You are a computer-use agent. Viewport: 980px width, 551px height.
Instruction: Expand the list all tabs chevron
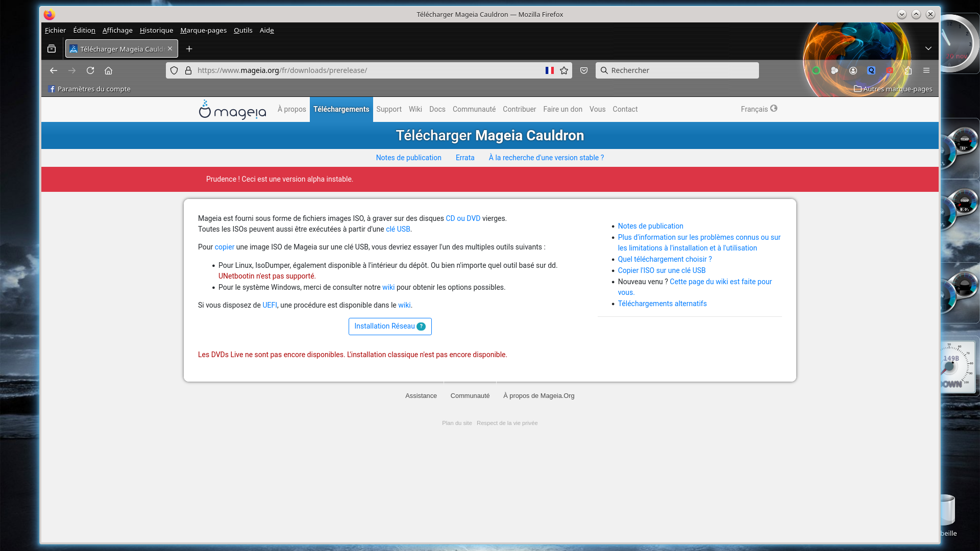pos(928,48)
